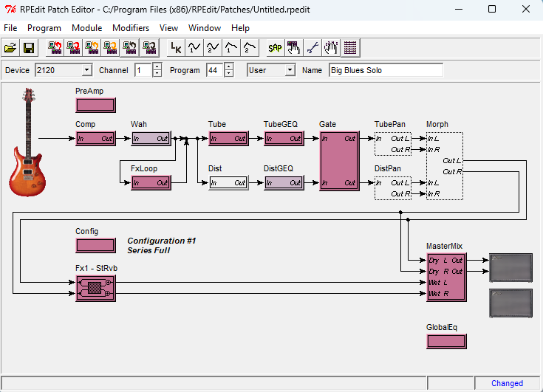Click the SAP toolbar icon

point(275,48)
